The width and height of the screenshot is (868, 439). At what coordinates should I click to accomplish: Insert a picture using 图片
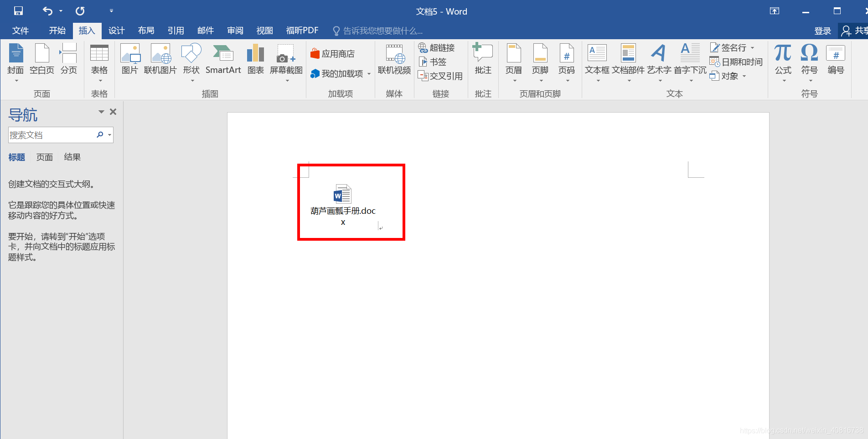pos(130,59)
